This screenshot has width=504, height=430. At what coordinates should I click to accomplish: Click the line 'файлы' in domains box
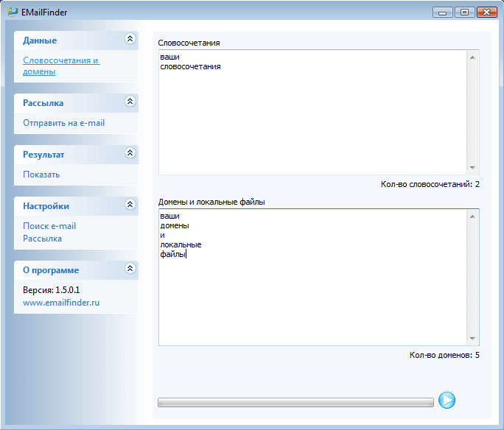click(x=172, y=254)
